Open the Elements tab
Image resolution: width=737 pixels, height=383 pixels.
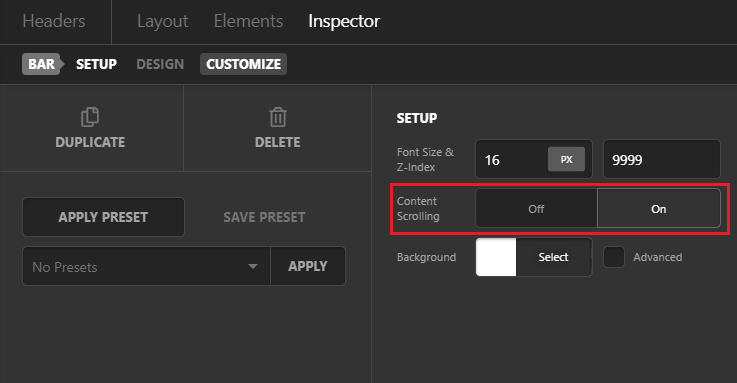click(248, 21)
